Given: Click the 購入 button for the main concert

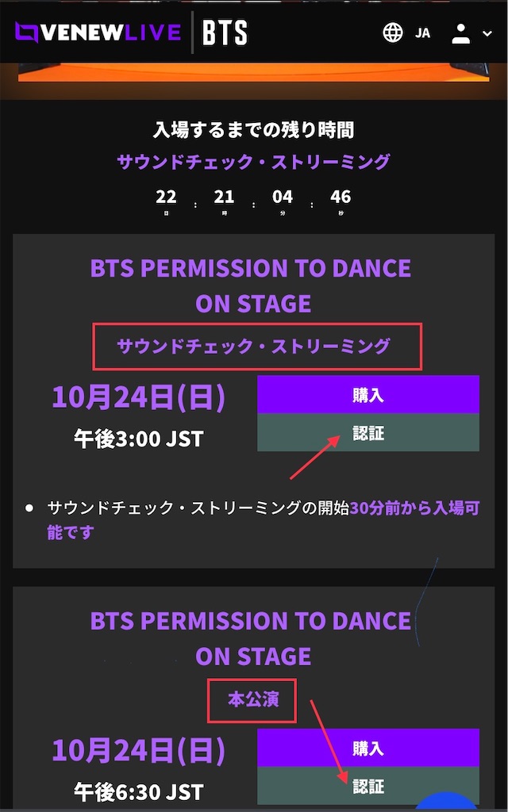Looking at the screenshot, I should [x=368, y=747].
